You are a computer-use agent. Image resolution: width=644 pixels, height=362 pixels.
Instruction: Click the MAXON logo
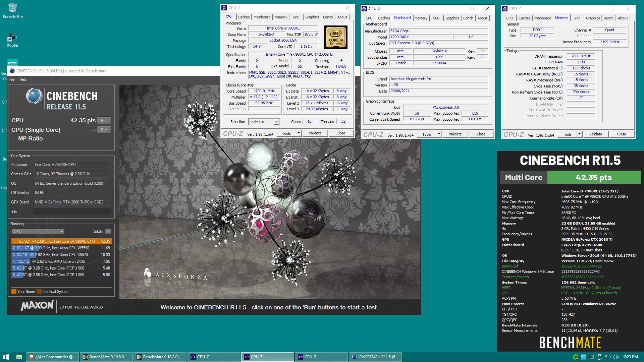tap(37, 305)
